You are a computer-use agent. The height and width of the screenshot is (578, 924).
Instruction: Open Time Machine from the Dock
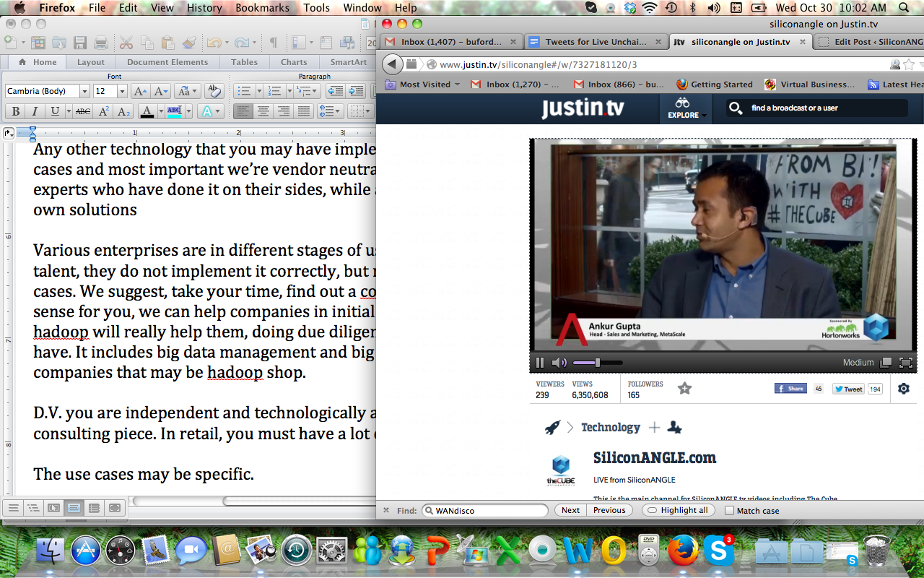(296, 551)
